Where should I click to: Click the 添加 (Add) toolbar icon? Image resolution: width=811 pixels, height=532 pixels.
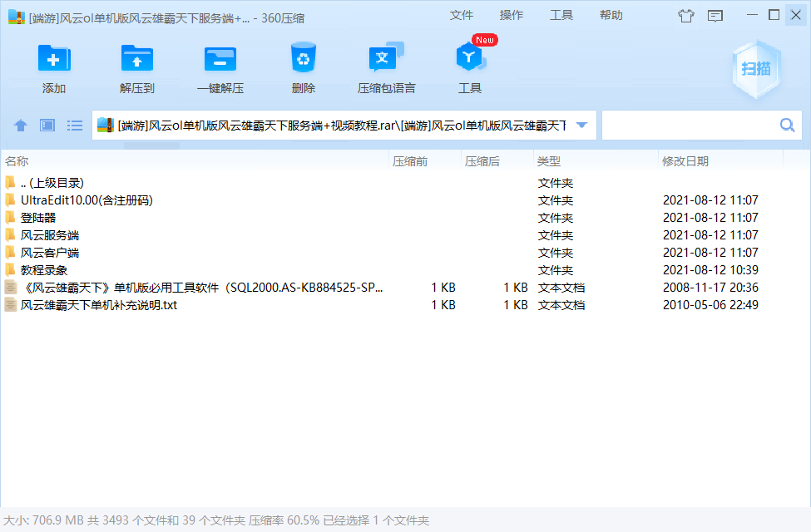click(54, 58)
